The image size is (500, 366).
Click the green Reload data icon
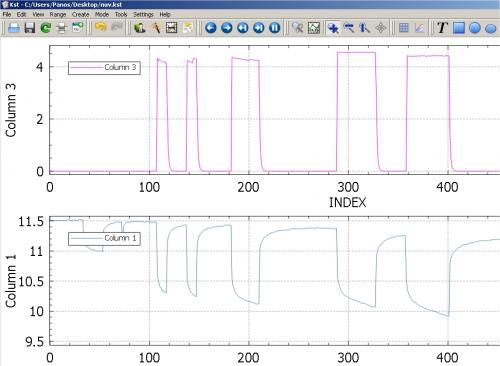[x=46, y=28]
